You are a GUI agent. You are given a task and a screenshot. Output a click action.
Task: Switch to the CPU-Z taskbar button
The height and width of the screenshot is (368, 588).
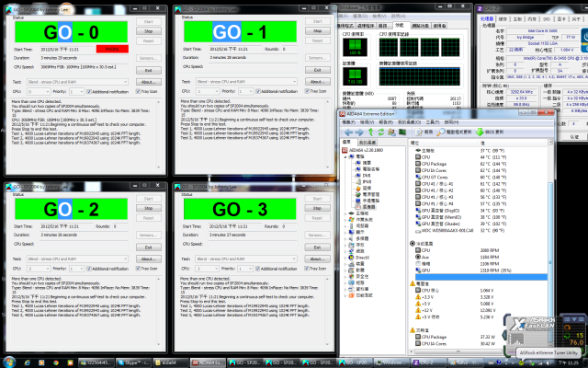pos(428,362)
